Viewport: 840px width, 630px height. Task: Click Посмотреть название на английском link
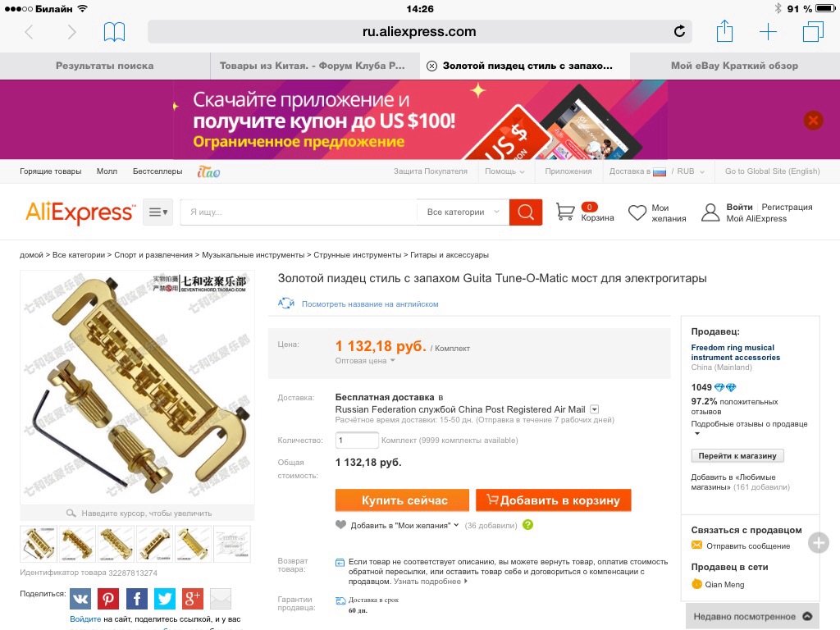(x=370, y=304)
